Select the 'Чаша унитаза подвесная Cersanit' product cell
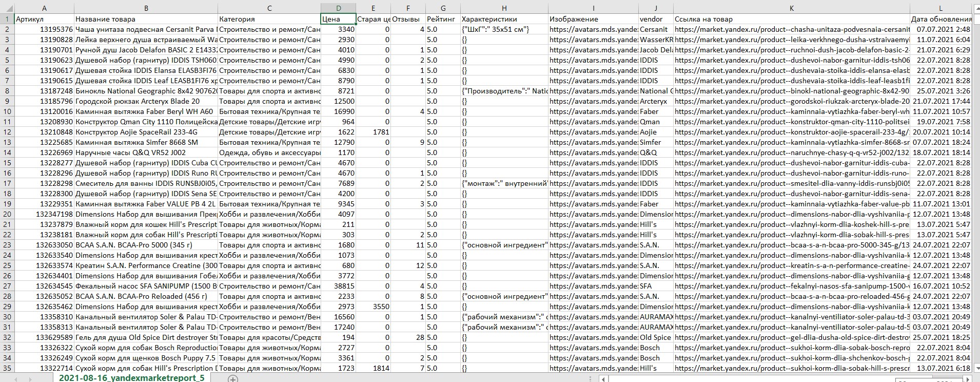The image size is (980, 382). 146,29
